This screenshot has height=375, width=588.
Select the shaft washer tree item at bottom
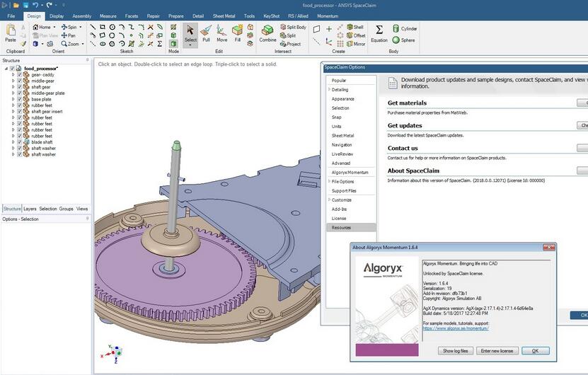[x=43, y=154]
